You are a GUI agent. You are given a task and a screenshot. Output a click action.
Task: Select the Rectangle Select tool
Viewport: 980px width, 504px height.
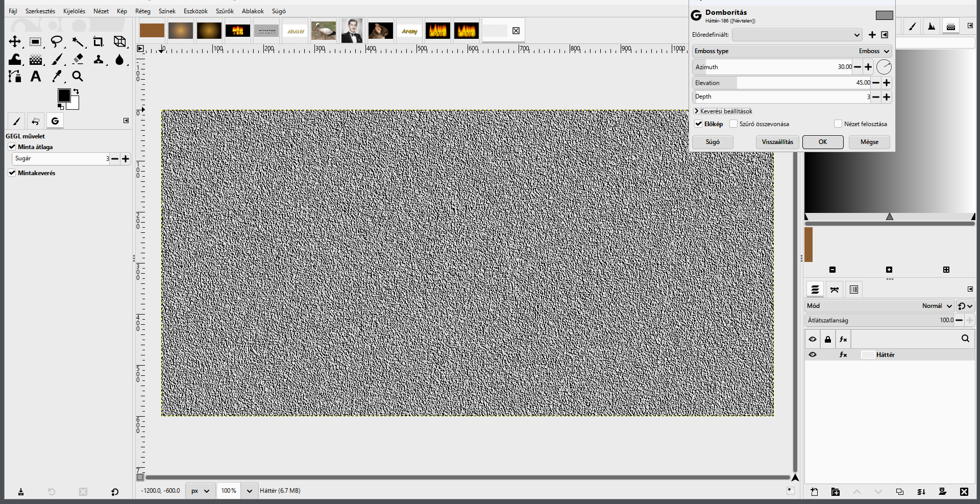(x=35, y=41)
